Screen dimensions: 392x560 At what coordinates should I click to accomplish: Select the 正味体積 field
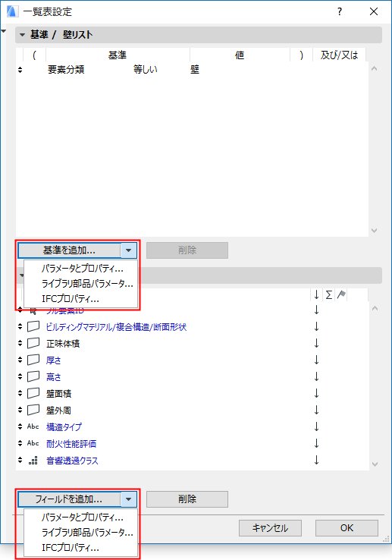point(63,344)
